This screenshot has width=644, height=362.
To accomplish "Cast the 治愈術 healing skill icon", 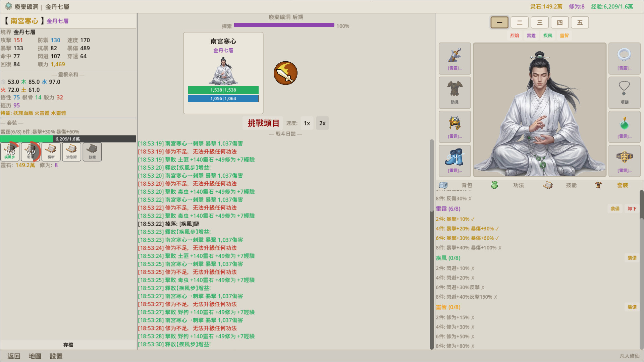I will coord(71,152).
